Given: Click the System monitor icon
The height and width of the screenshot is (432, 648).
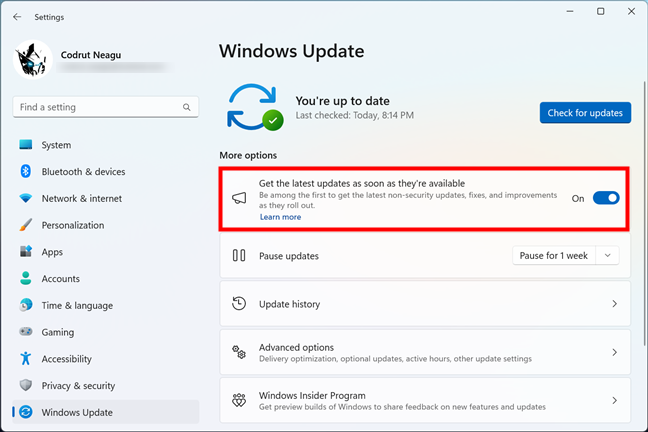Looking at the screenshot, I should click(x=26, y=145).
